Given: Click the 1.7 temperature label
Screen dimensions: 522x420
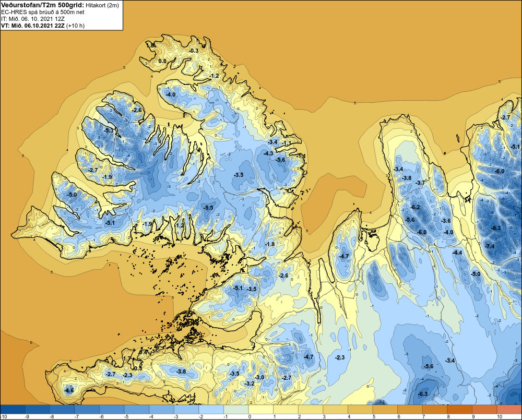Looking at the screenshot, I should tap(127, 358).
